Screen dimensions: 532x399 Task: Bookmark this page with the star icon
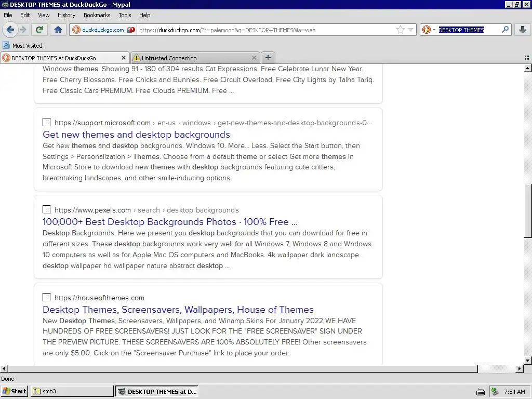[x=401, y=30]
